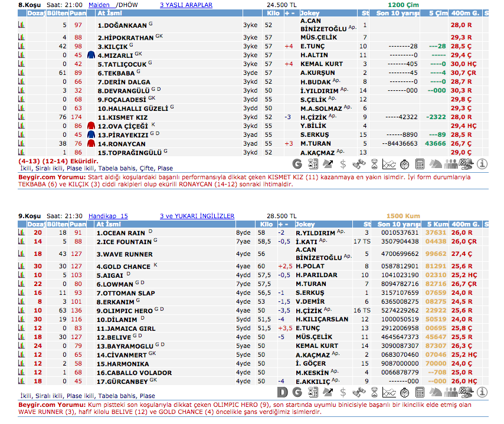Click the 3 ve YUKARI İNGİLİZLER link
The image size is (504, 424).
pos(197,216)
